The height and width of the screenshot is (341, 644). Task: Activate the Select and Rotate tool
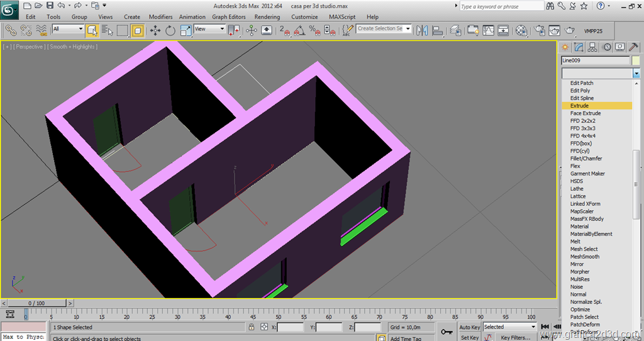[x=170, y=30]
